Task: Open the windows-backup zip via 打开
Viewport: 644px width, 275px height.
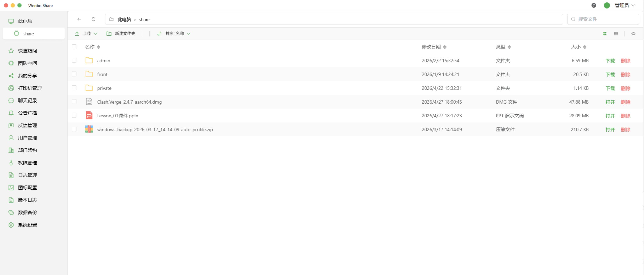Action: [x=610, y=130]
